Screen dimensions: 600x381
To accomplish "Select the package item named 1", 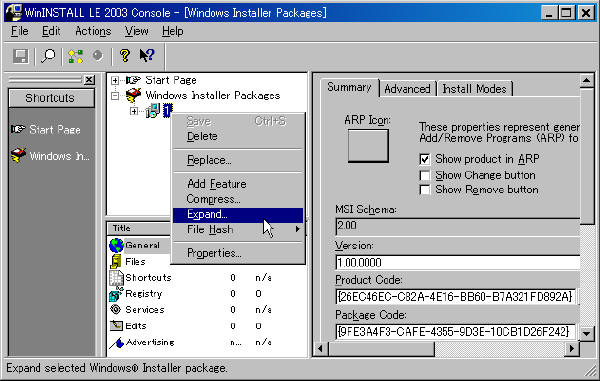I will coord(168,111).
